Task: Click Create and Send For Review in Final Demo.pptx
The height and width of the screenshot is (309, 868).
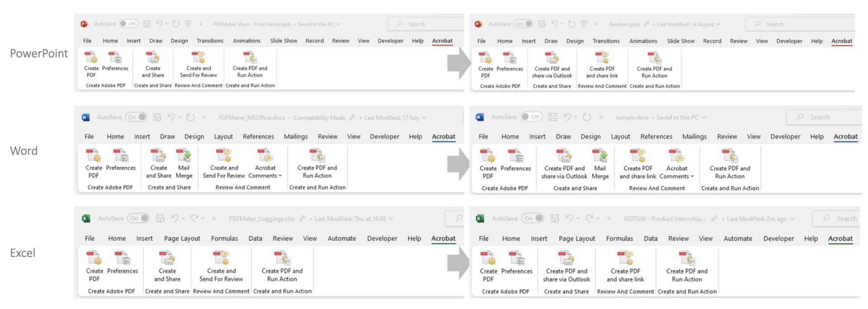Action: click(198, 64)
